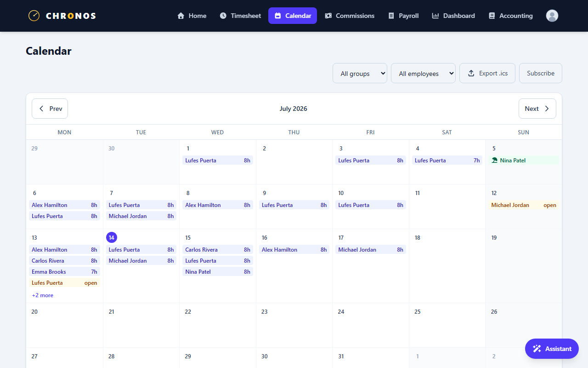Open the All employees dropdown
This screenshot has width=588, height=368.
tap(423, 73)
